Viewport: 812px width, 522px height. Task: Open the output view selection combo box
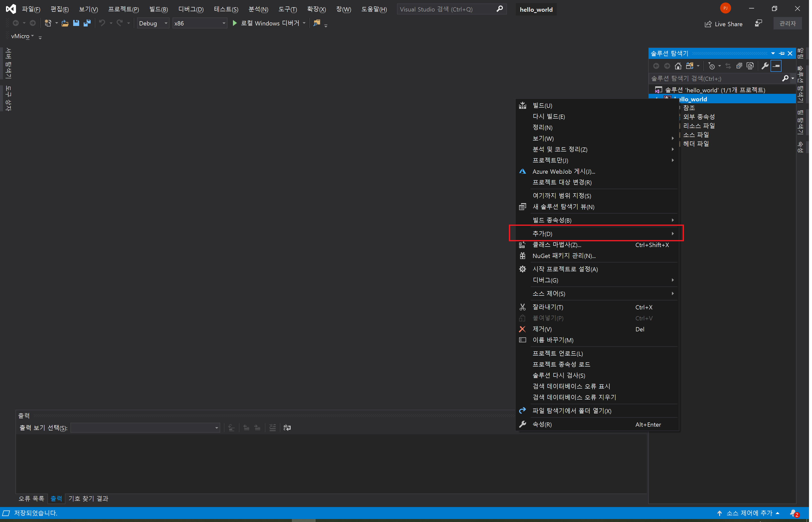(x=145, y=428)
